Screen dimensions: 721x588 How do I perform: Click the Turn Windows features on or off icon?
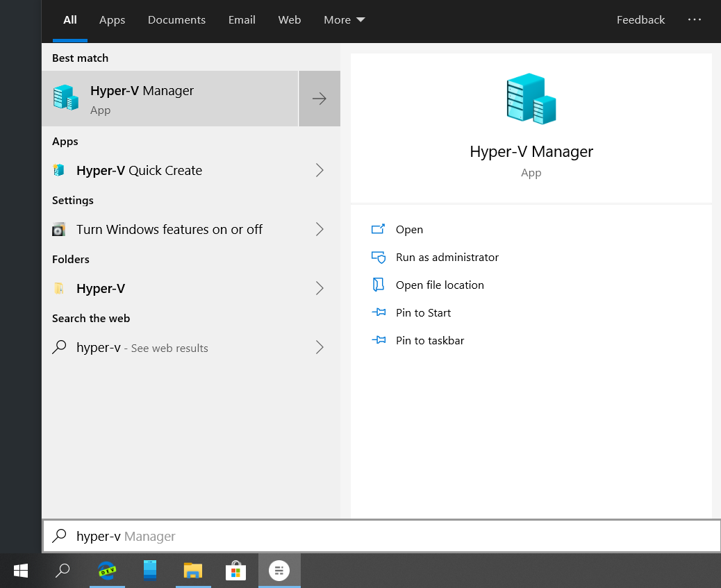59,229
